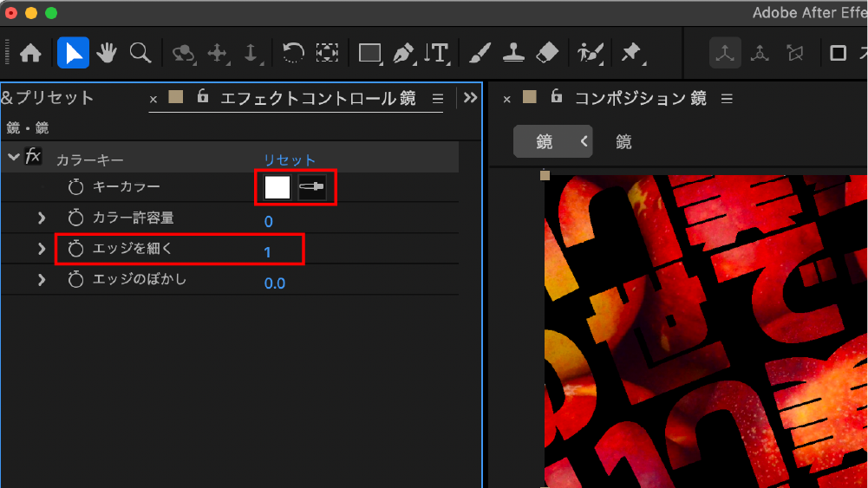Toggle lock on composition panel
Screen dimensions: 868x488
pyautogui.click(x=557, y=96)
